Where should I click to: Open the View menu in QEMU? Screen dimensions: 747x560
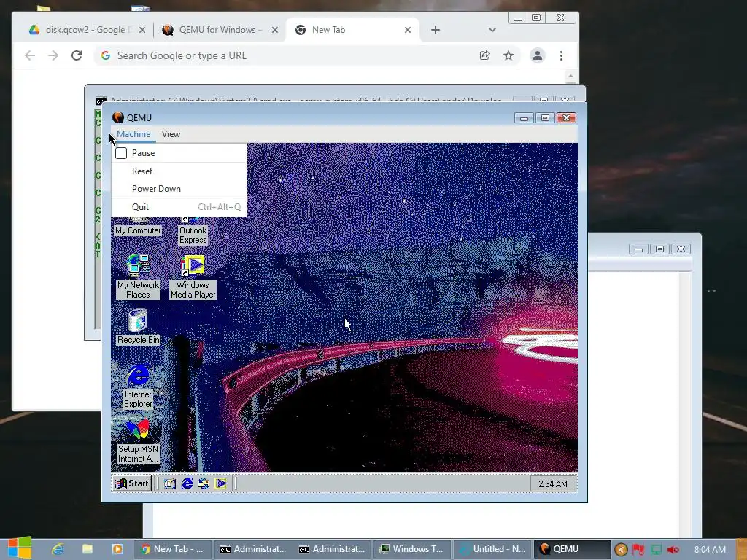point(171,134)
